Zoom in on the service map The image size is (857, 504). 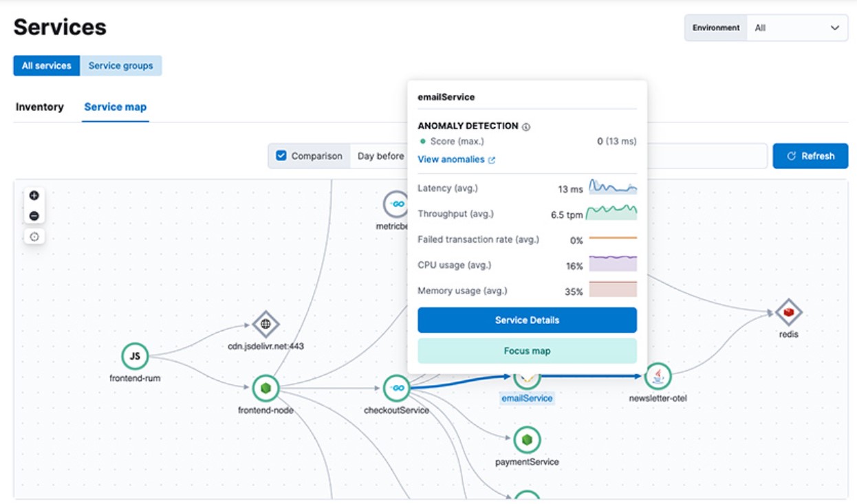pyautogui.click(x=34, y=195)
